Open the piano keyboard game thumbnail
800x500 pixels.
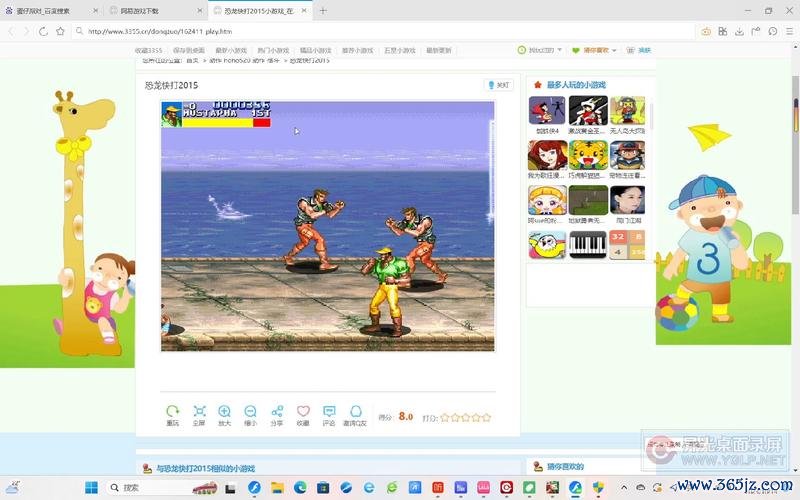click(587, 244)
